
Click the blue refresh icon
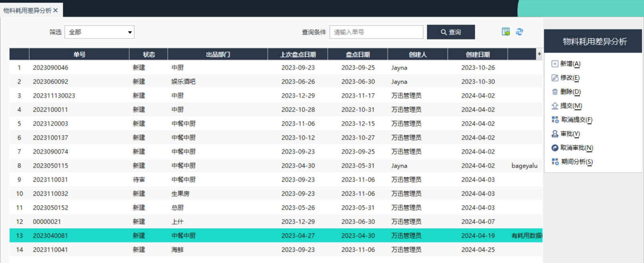point(519,32)
